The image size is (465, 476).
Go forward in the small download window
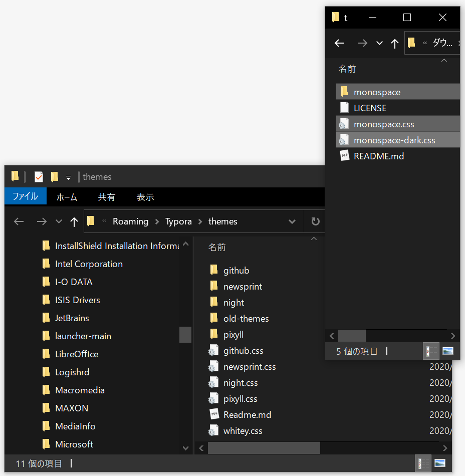tap(362, 43)
